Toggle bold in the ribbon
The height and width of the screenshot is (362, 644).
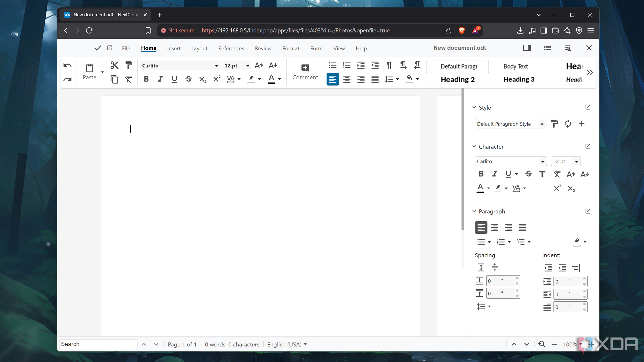[146, 79]
